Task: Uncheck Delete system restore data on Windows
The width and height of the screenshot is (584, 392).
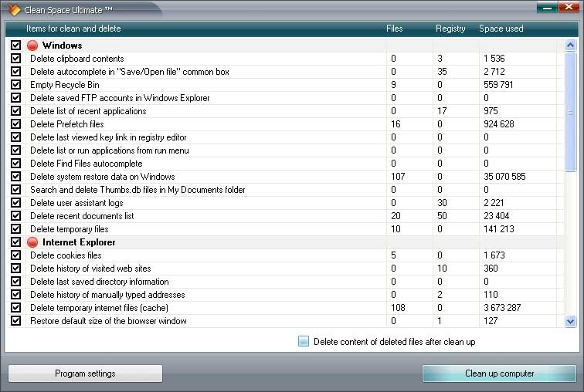Action: pyautogui.click(x=15, y=176)
